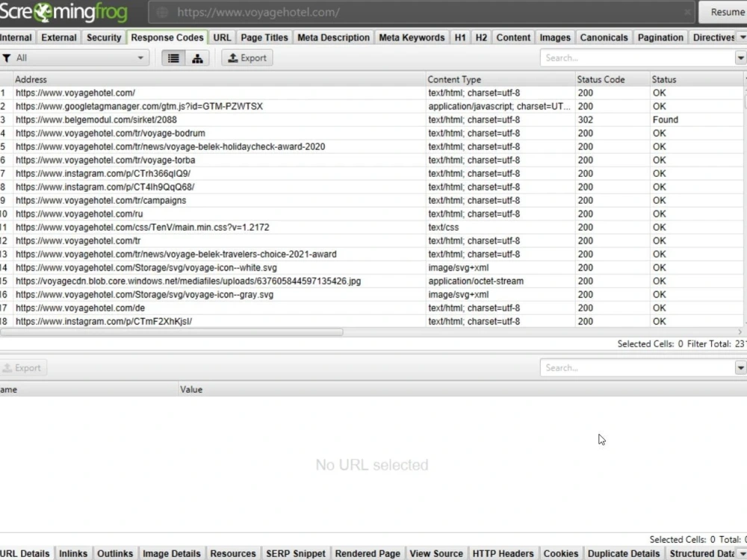Switch to list view icon
The width and height of the screenshot is (747, 560).
(173, 58)
